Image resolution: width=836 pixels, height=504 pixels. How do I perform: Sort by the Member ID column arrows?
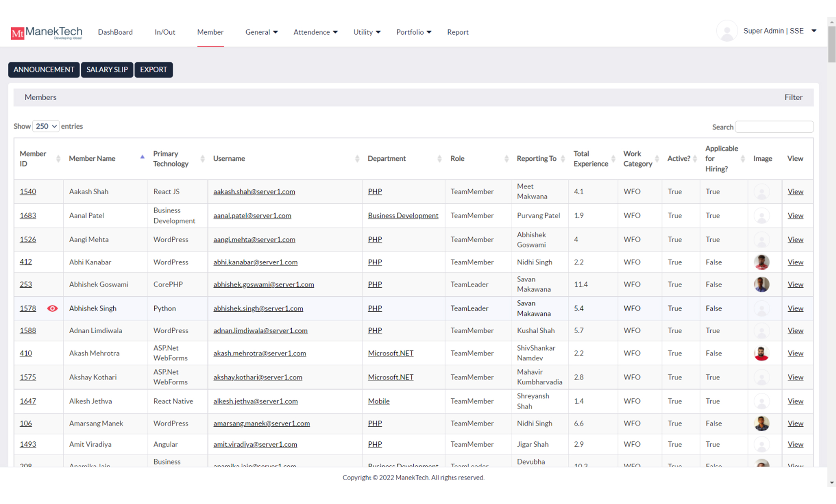pos(58,159)
